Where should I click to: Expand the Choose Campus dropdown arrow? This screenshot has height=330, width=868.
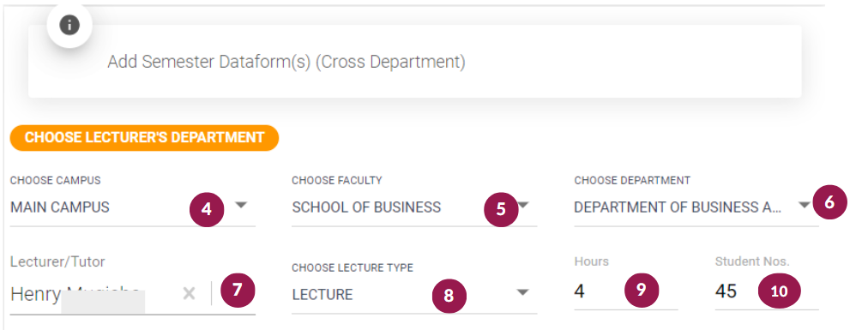tap(241, 205)
